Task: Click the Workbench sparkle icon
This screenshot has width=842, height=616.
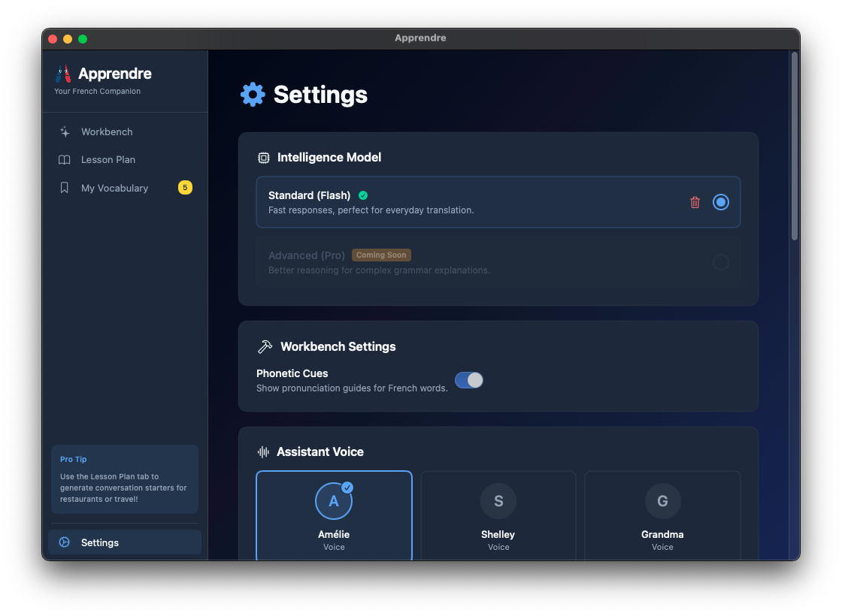Action: pyautogui.click(x=65, y=131)
